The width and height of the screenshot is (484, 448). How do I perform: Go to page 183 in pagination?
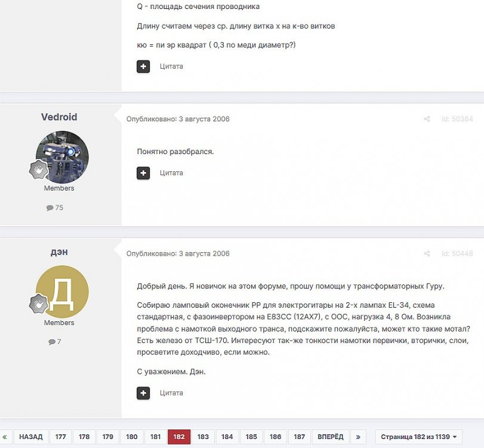[203, 437]
